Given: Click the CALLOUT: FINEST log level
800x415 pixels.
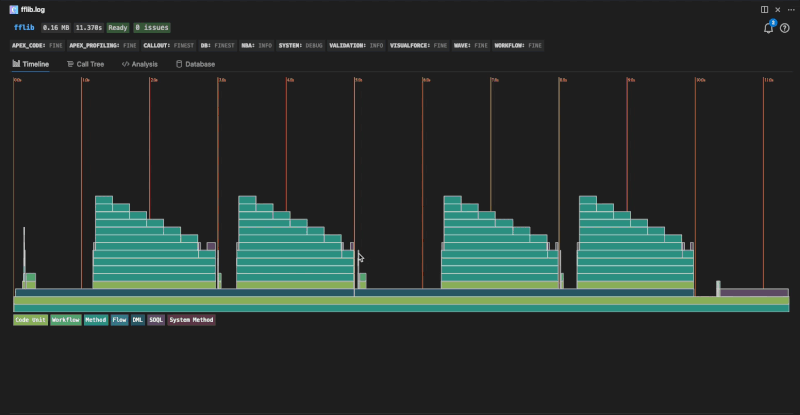Looking at the screenshot, I should [168, 45].
